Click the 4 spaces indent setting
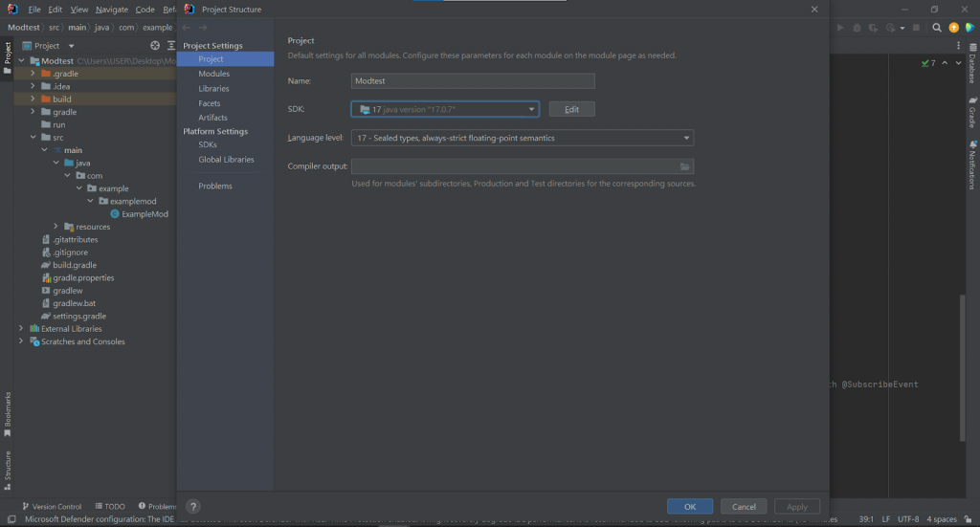Screen dimensions: 980x527 pyautogui.click(x=942, y=519)
